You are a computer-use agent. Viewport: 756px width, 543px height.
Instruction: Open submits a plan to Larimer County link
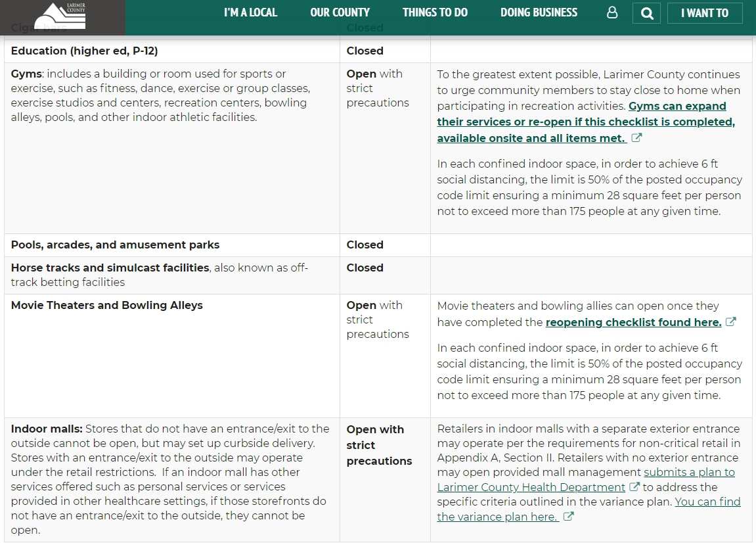[689, 473]
